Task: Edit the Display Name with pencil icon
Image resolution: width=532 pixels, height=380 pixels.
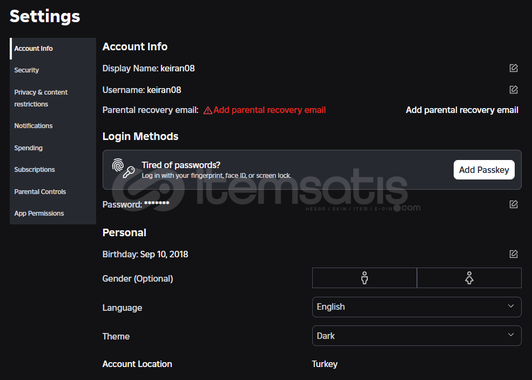Action: [x=513, y=68]
